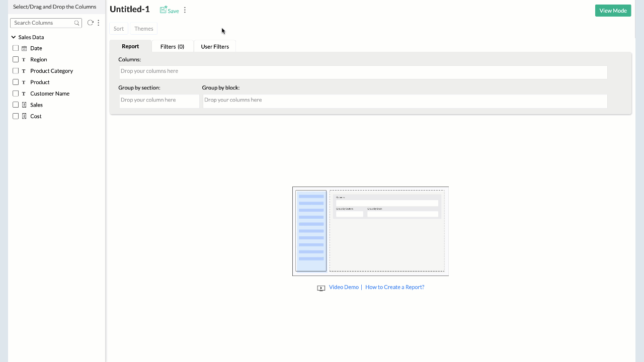The height and width of the screenshot is (362, 644).
Task: Open the column list options kebab menu
Action: point(98,22)
